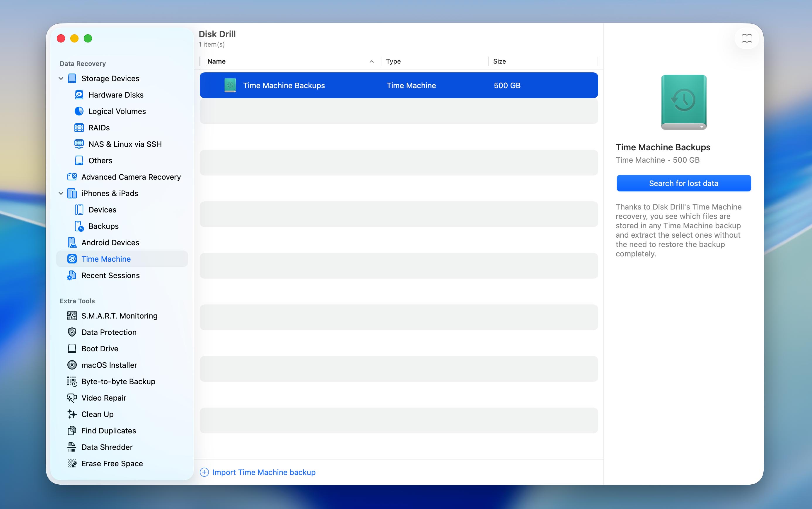Select Erase Free Space tool
The image size is (812, 509).
pyautogui.click(x=122, y=464)
